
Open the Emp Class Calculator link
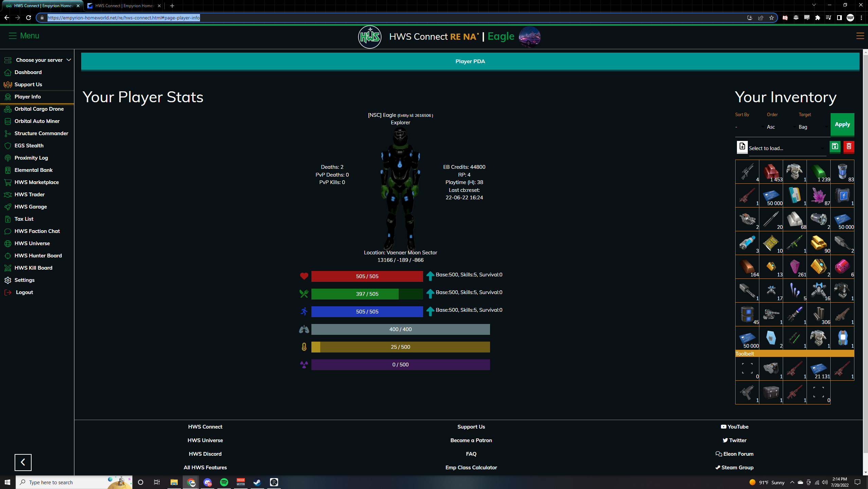pyautogui.click(x=471, y=468)
